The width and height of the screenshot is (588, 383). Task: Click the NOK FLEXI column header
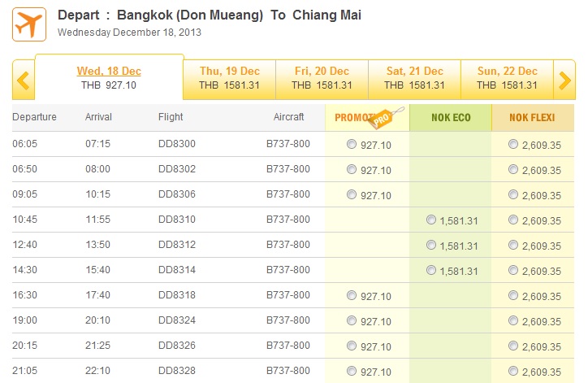coord(533,118)
